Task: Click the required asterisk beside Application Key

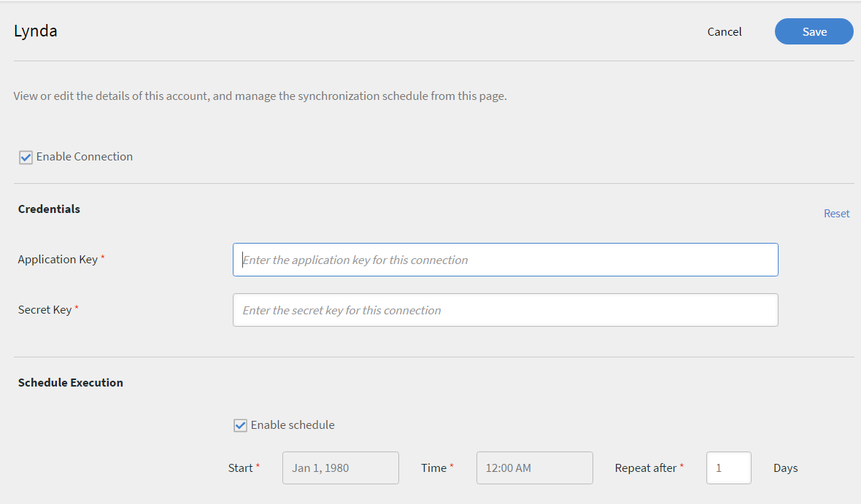Action: (x=102, y=256)
